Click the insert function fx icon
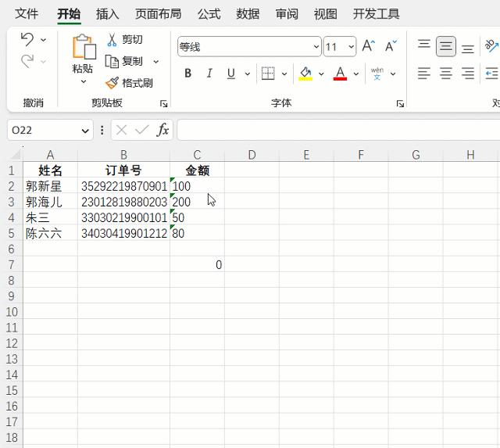The image size is (500, 448). pyautogui.click(x=162, y=130)
